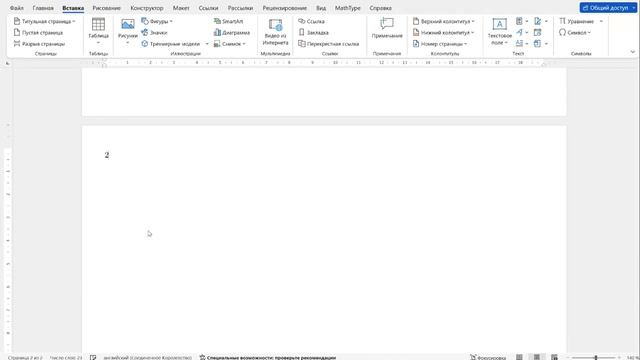The width and height of the screenshot is (640, 360).
Task: Open the Файл tab
Action: [x=17, y=8]
